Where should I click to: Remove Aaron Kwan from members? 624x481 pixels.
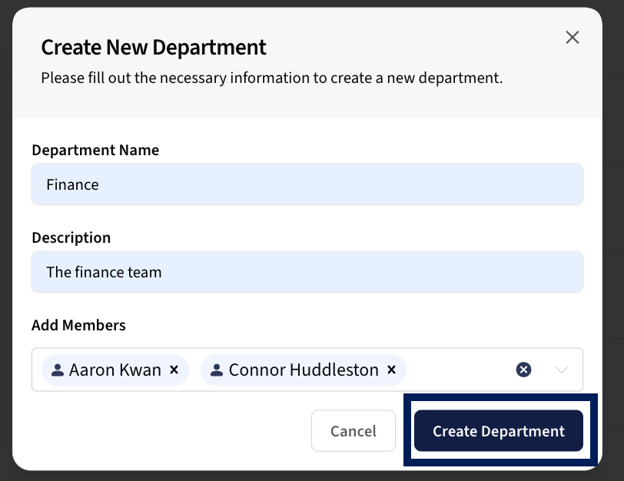tap(174, 370)
